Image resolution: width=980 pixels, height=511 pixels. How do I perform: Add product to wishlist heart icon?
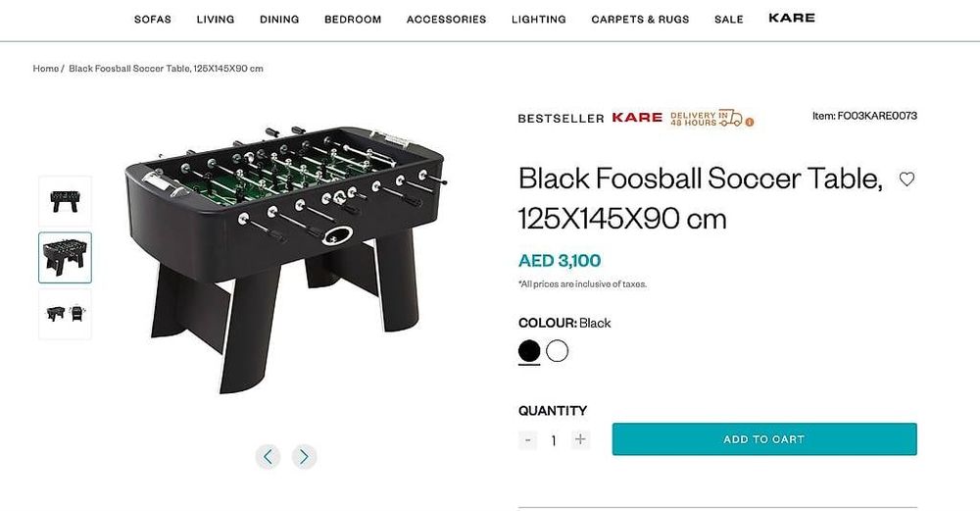906,179
